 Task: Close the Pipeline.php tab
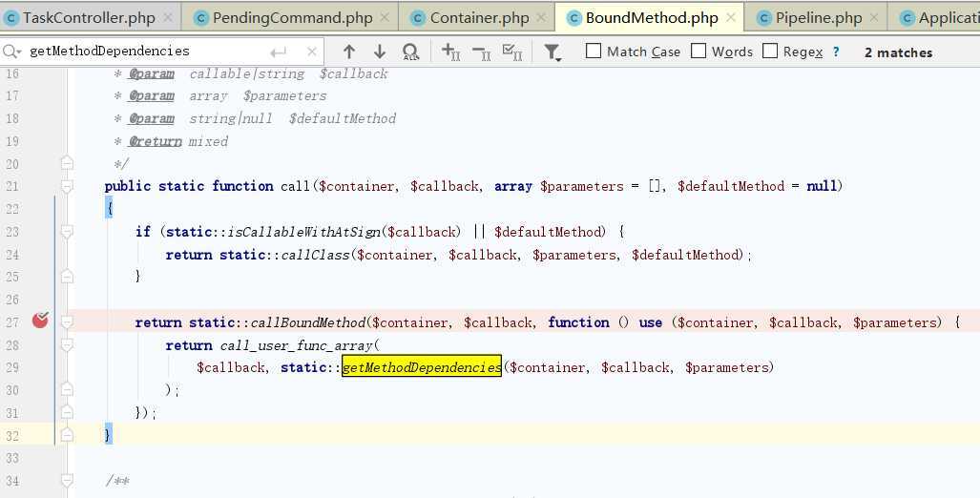874,17
